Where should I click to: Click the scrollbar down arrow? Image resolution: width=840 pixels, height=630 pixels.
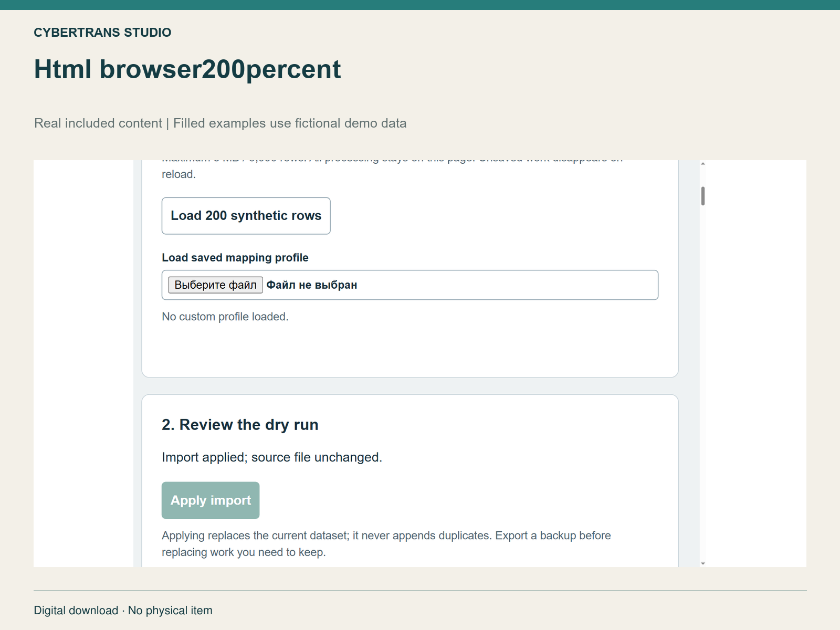pos(703,563)
